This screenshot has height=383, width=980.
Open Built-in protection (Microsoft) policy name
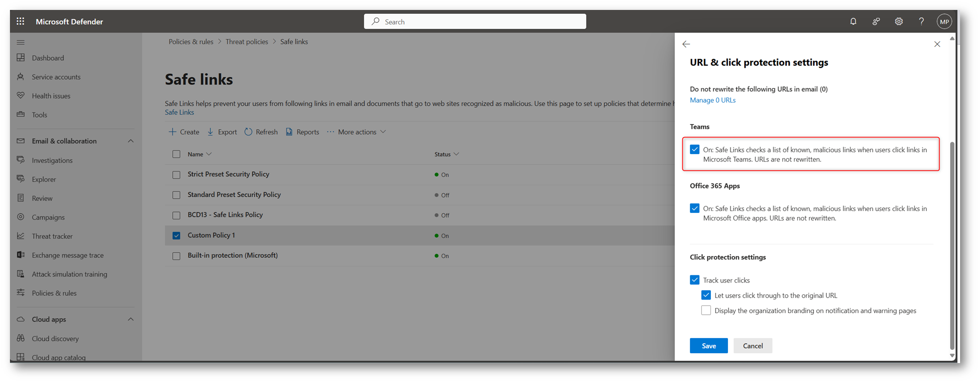click(233, 255)
